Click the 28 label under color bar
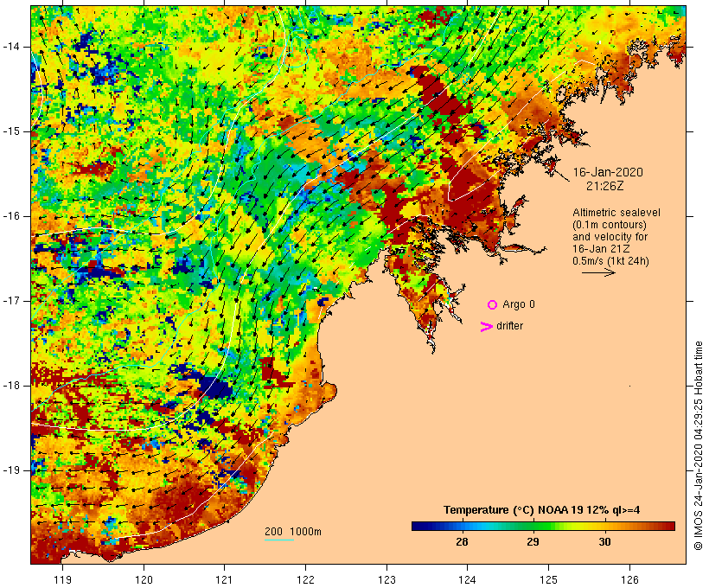The image size is (709, 588). pyautogui.click(x=462, y=541)
